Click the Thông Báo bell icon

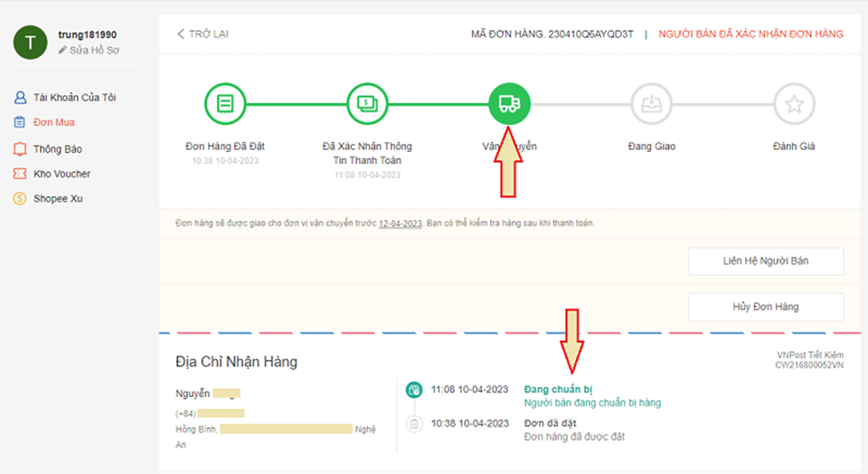pos(20,149)
